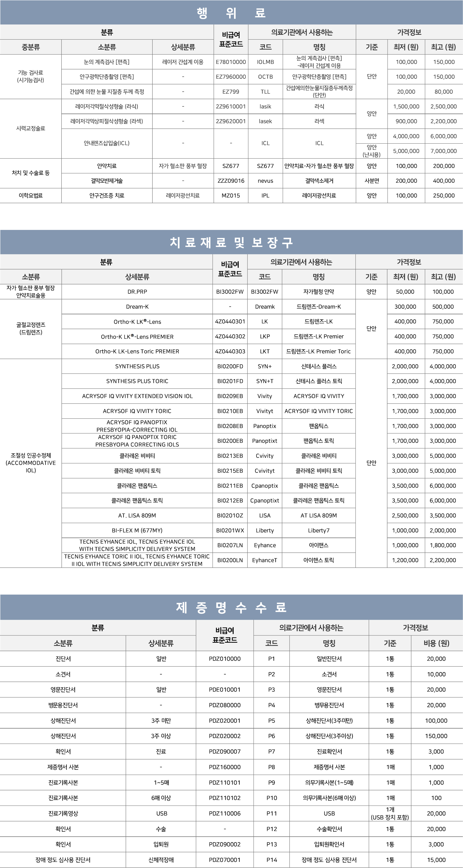Click 일반진단서 name cell
Image resolution: width=463 pixels, height=868 pixels.
tap(329, 659)
